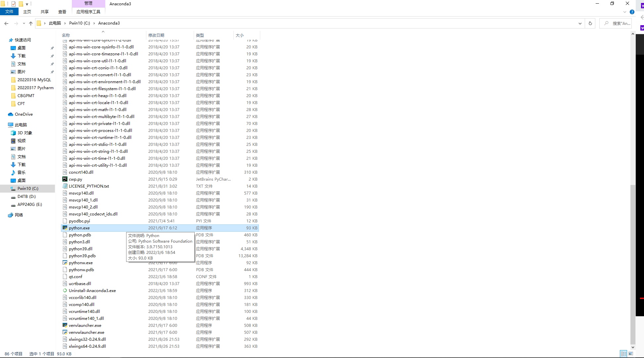The height and width of the screenshot is (358, 644).
Task: Click the search Anaconda3 box
Action: click(616, 23)
